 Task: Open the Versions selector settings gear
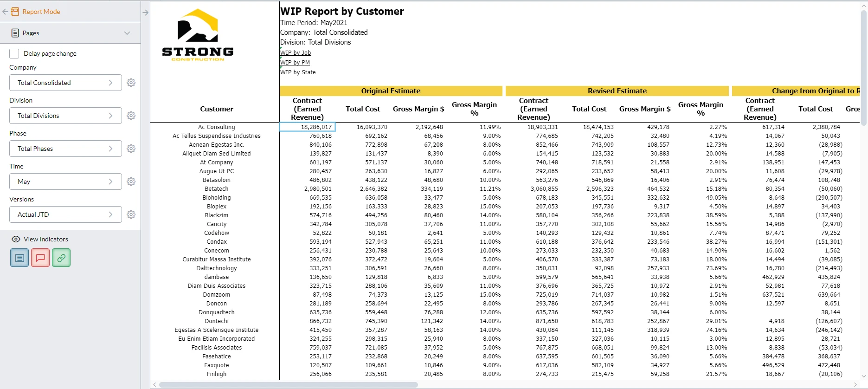point(131,214)
